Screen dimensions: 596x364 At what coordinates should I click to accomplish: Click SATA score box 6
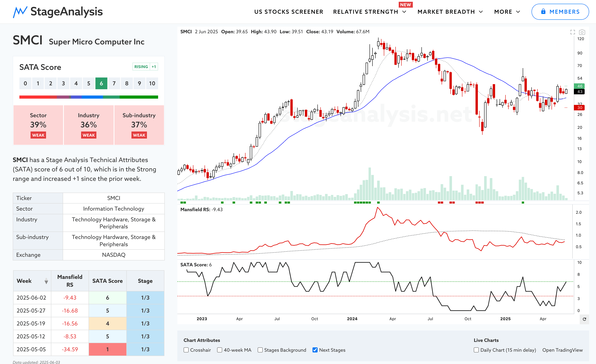[x=101, y=83]
